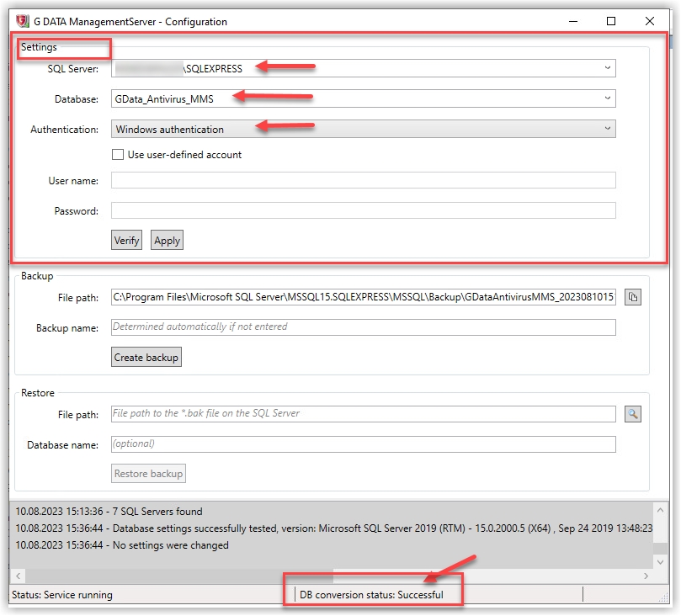Select the '7 SQL Servers found' log entry
681x616 pixels.
(109, 512)
